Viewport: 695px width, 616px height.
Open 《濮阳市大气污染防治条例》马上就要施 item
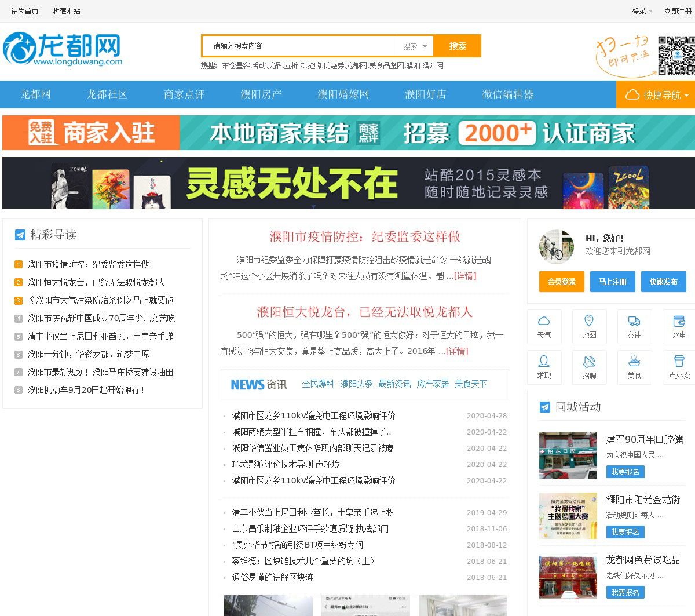(x=101, y=300)
